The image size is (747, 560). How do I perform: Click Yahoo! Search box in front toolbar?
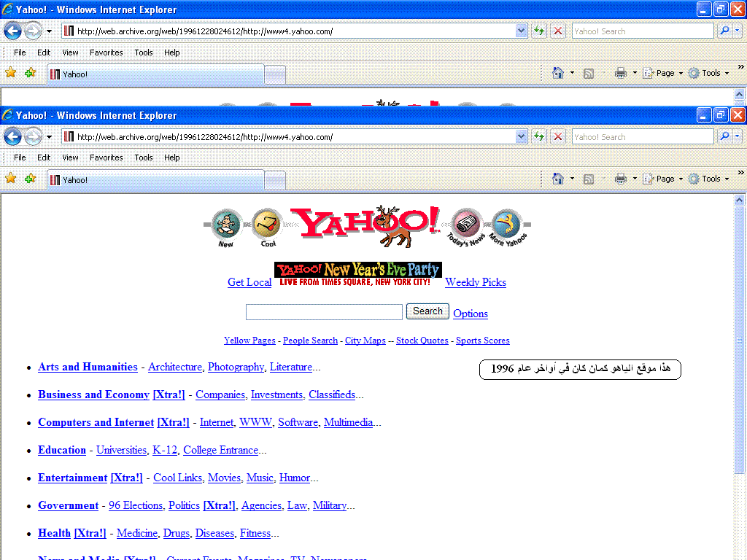[x=642, y=136]
